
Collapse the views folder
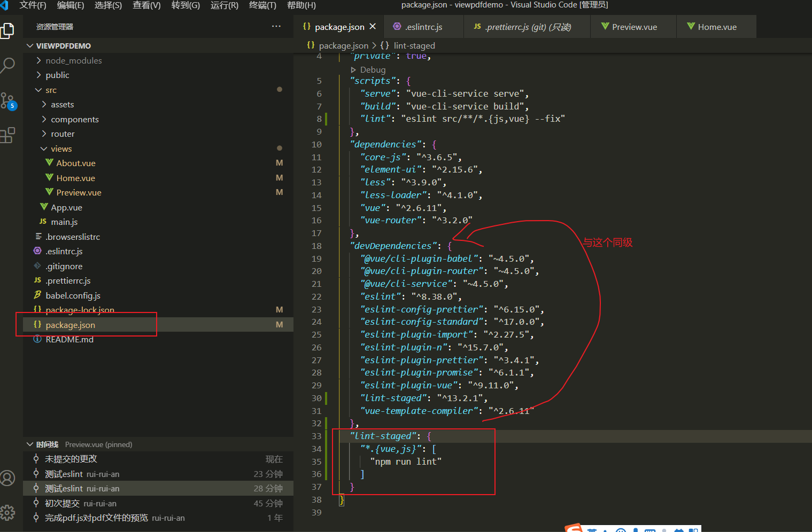(158, 148)
